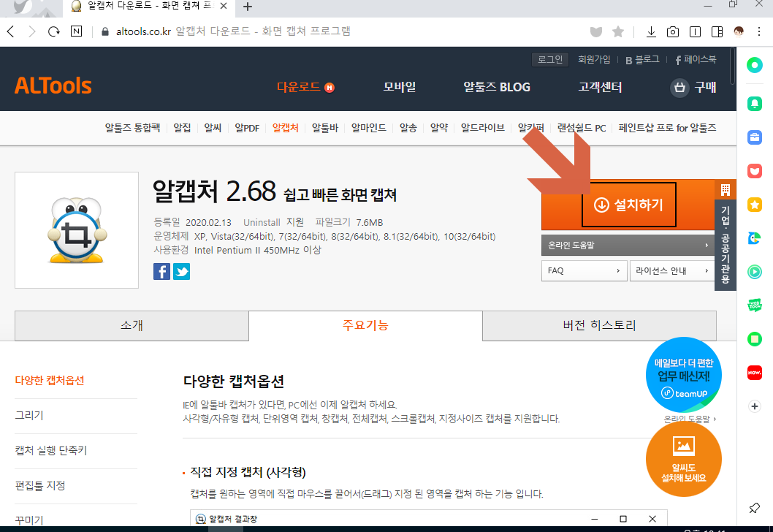Select 알집 in product submenu
773x532 pixels.
point(182,128)
